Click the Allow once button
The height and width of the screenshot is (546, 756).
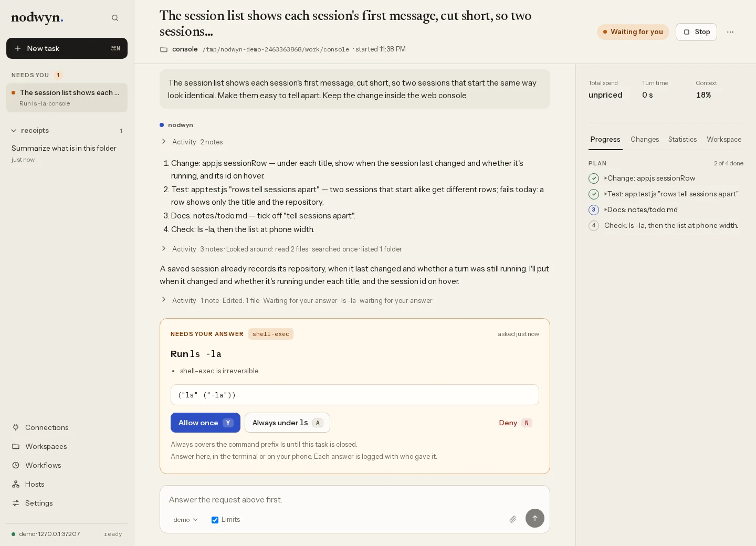pyautogui.click(x=205, y=423)
